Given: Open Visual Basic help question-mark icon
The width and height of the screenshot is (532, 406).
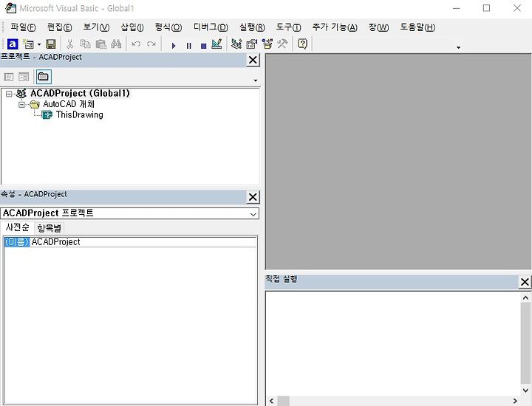Looking at the screenshot, I should (302, 44).
